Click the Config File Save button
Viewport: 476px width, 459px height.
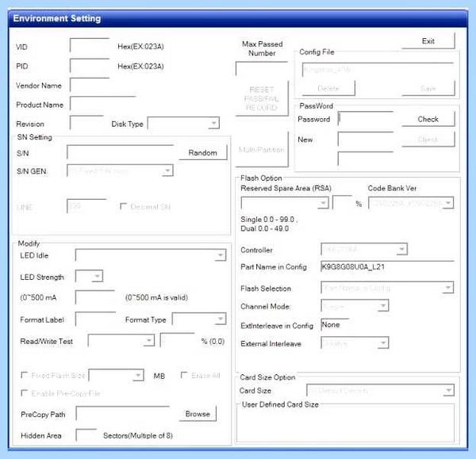pyautogui.click(x=428, y=88)
